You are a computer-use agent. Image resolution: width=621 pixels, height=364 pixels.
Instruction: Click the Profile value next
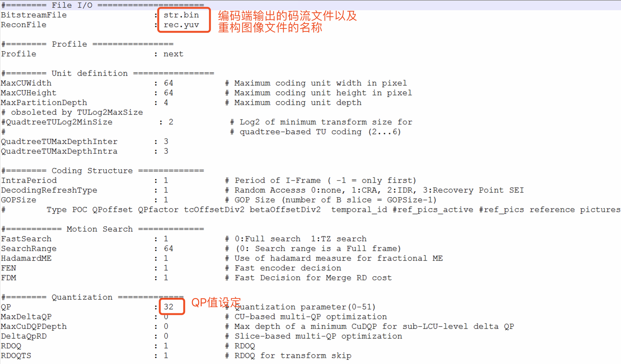(x=173, y=54)
